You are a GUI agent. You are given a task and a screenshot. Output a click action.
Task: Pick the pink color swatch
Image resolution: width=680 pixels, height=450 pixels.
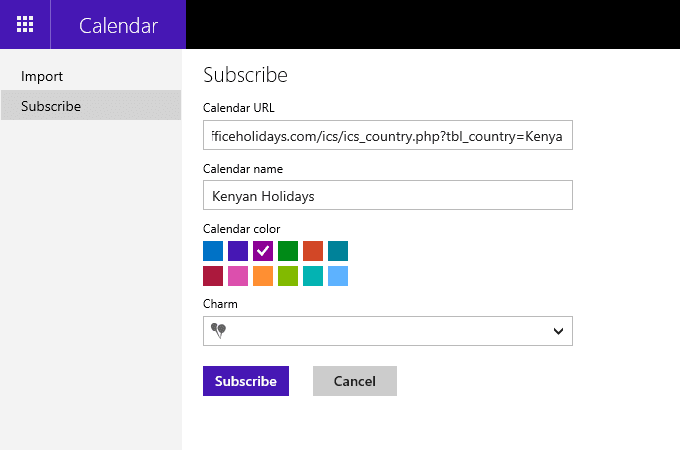click(238, 276)
